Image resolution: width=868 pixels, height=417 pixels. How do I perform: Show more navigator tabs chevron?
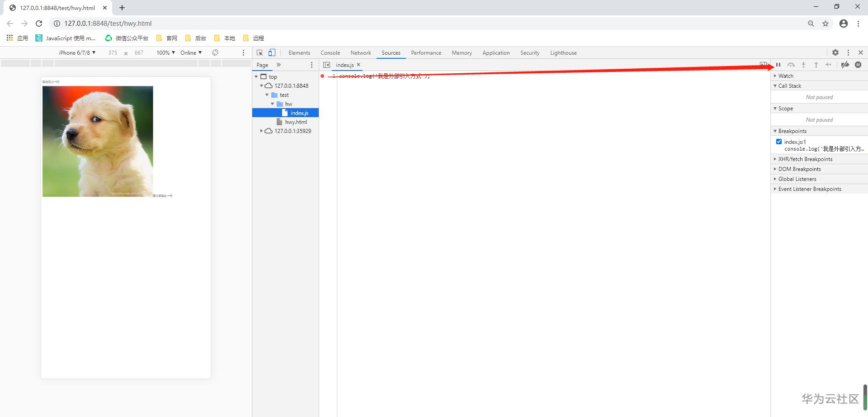click(278, 65)
